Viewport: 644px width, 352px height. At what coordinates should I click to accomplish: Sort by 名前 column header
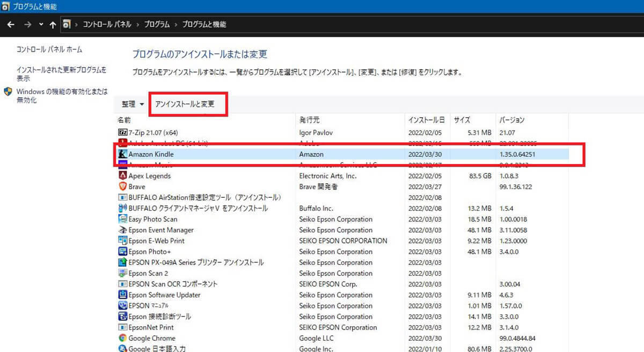tap(125, 120)
